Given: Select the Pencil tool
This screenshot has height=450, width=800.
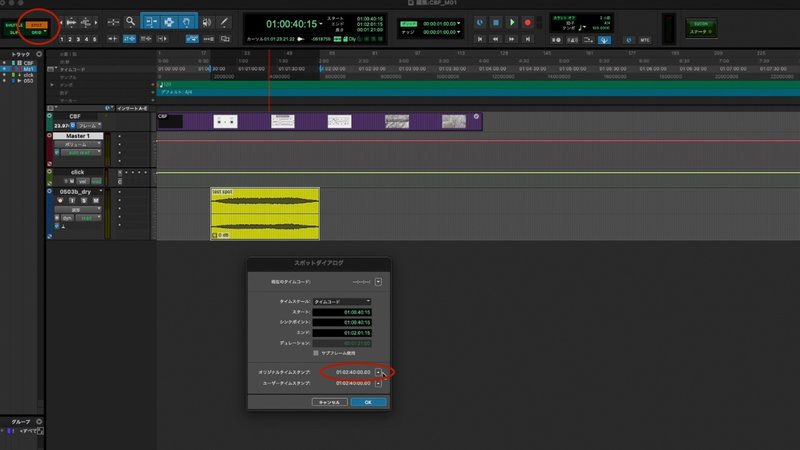Looking at the screenshot, I should [223, 22].
